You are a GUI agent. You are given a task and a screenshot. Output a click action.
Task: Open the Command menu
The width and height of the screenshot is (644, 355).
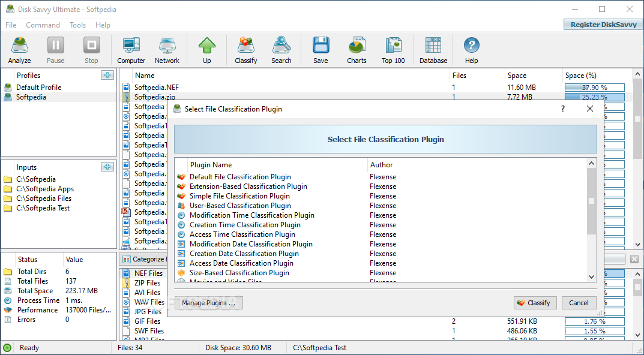pyautogui.click(x=43, y=25)
